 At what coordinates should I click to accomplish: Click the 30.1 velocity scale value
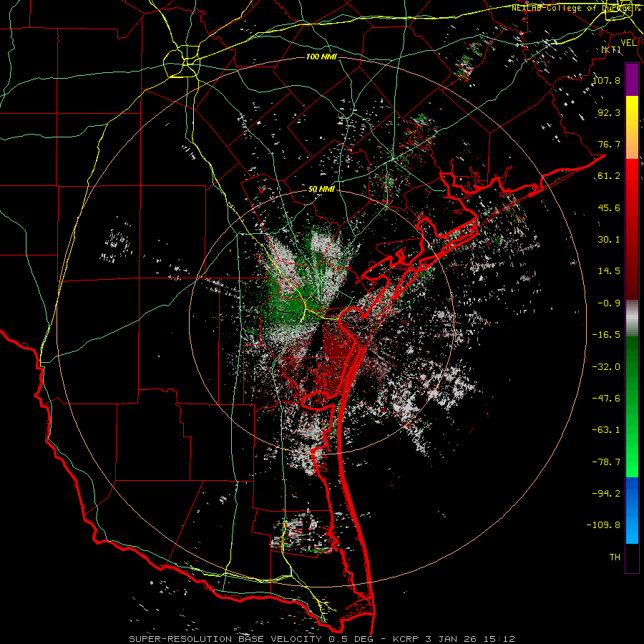click(x=609, y=240)
